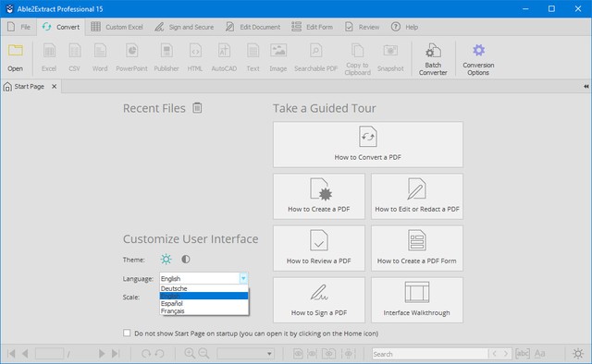Select the PowerPoint conversion icon
The image size is (592, 364).
(131, 51)
